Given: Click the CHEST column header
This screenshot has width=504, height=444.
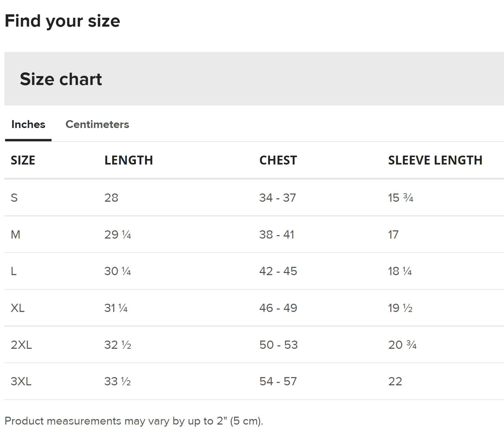Looking at the screenshot, I should pos(278,160).
